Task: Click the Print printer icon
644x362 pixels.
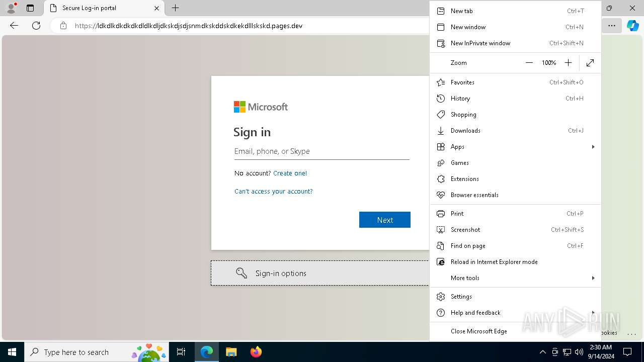Action: coord(441,214)
